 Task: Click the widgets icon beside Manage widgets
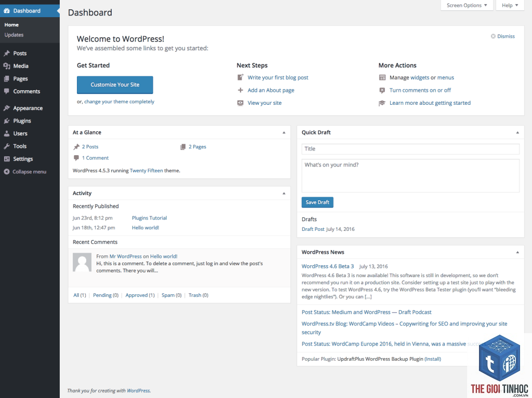(x=382, y=77)
